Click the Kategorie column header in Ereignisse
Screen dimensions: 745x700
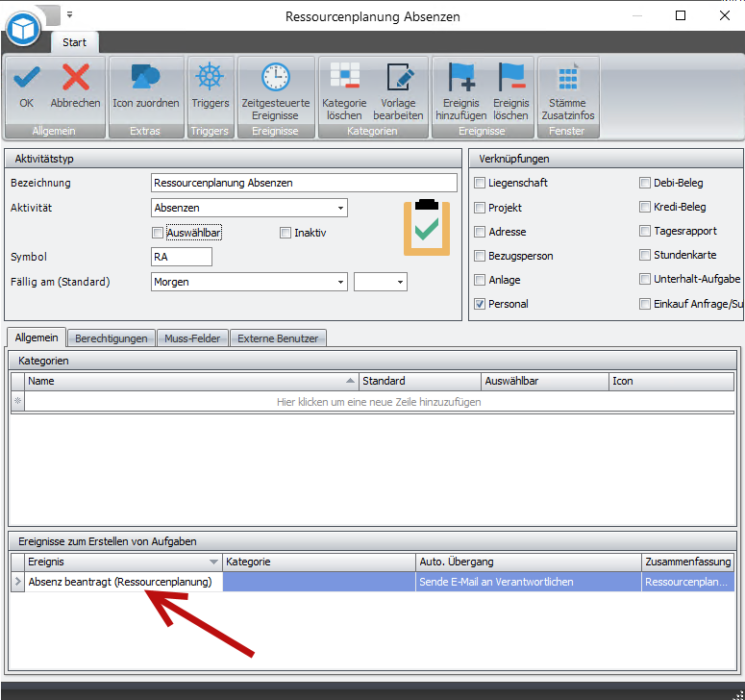319,562
